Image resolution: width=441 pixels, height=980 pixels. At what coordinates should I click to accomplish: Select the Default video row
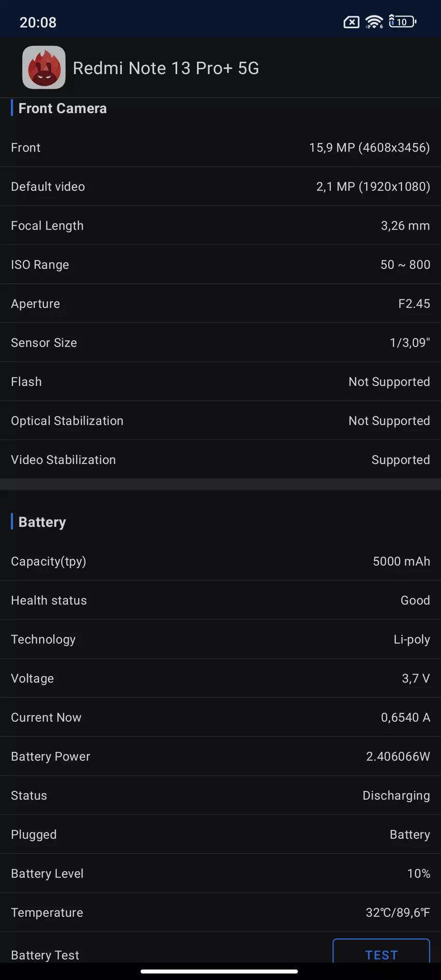220,187
